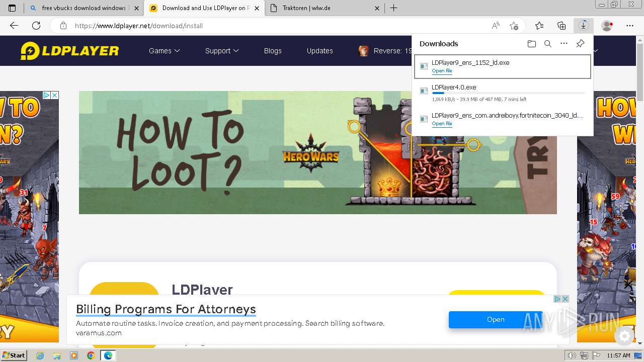The width and height of the screenshot is (644, 362).
Task: Open the Updates page
Action: [x=320, y=51]
